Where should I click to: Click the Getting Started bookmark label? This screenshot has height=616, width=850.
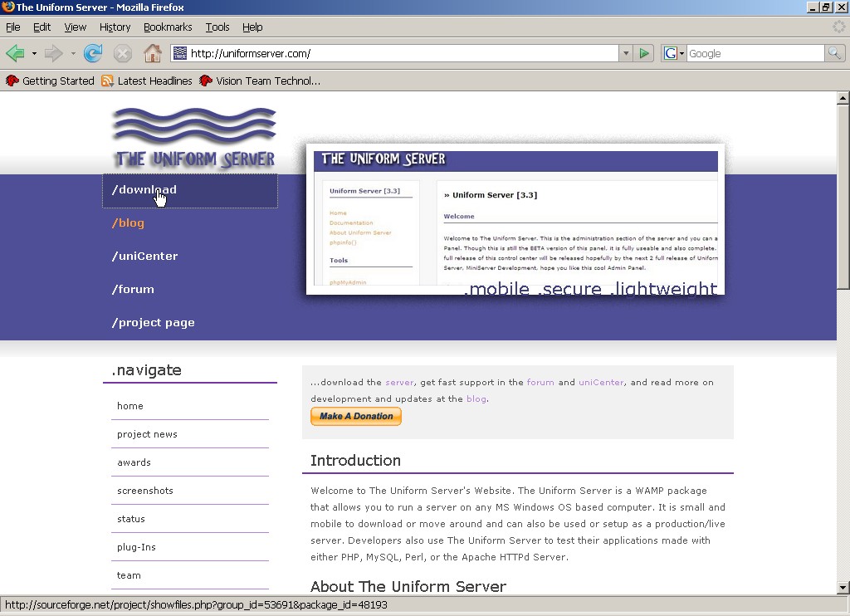pyautogui.click(x=58, y=81)
